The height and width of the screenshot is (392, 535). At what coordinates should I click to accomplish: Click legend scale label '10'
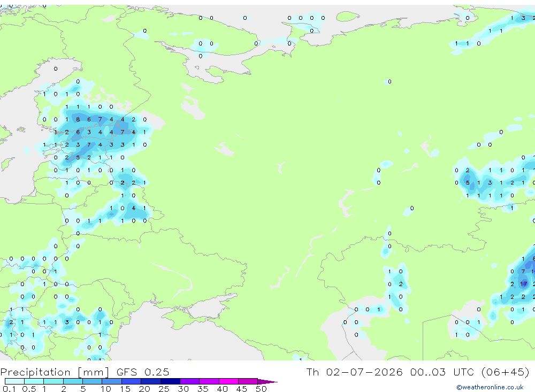106,389
